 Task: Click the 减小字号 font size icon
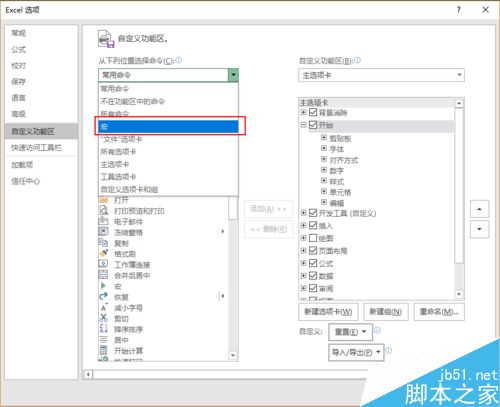click(104, 307)
